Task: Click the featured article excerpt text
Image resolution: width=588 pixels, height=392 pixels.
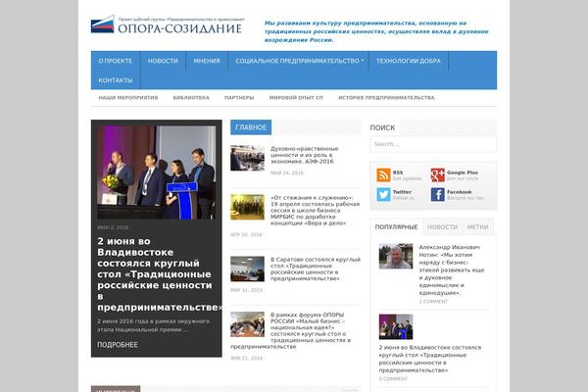Action: 154,325
